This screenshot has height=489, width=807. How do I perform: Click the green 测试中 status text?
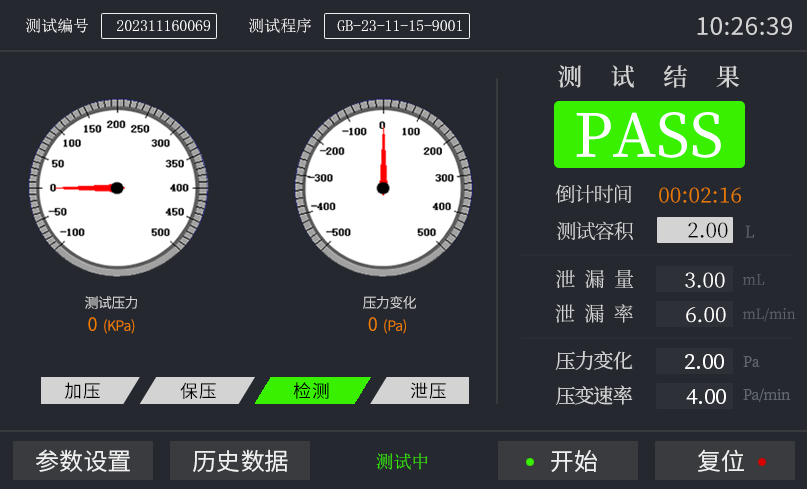point(402,461)
